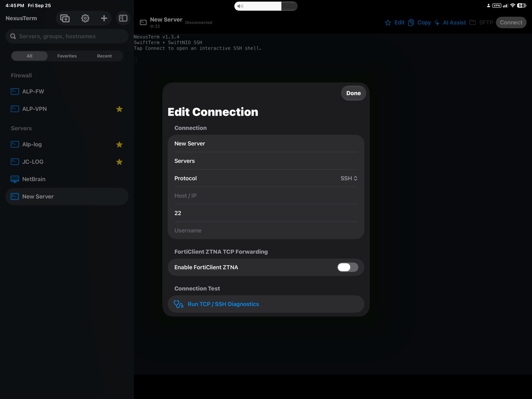Click the VPN indicator in status bar
The width and height of the screenshot is (532, 399).
[497, 6]
